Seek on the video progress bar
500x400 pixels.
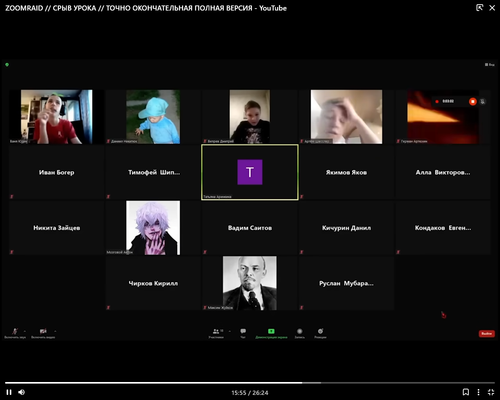[250, 383]
